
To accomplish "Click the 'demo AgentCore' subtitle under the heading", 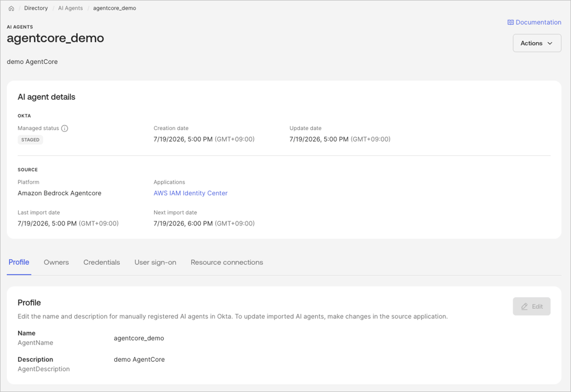I will 32,62.
